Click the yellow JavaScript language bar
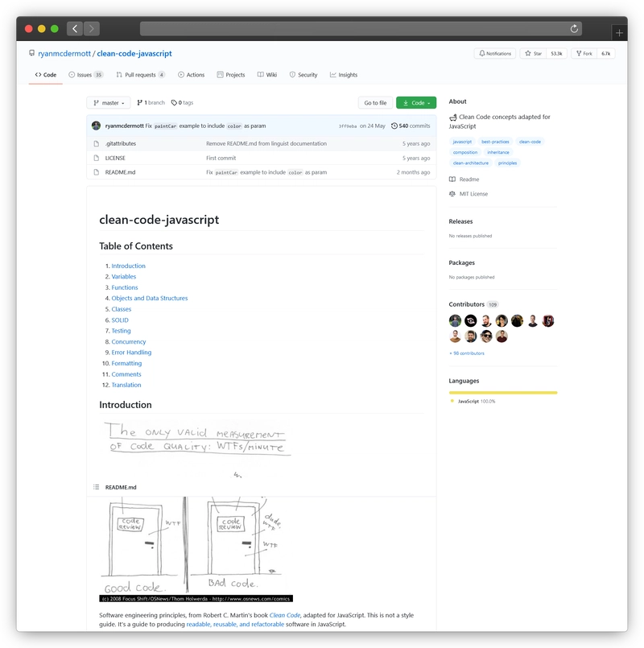 point(503,393)
